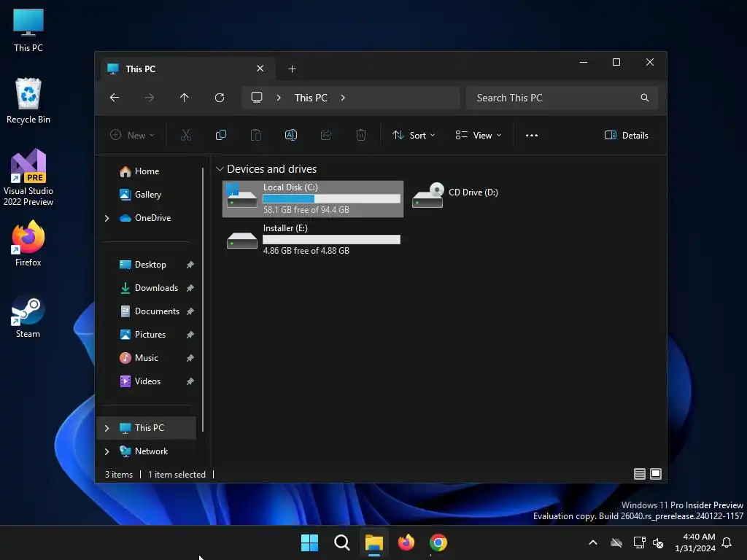Select the Local Disk (C:) drive
747x560 pixels.
pos(313,198)
